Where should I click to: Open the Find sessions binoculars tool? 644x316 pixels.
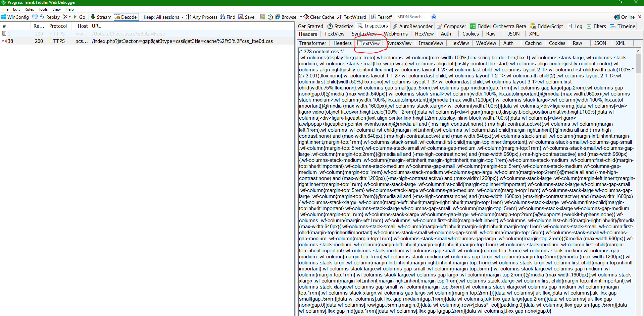pyautogui.click(x=228, y=17)
